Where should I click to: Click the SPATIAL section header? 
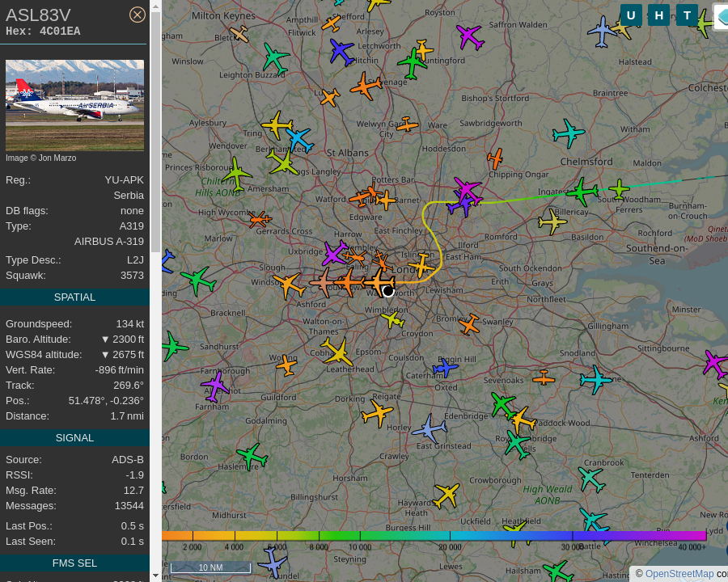tap(74, 297)
